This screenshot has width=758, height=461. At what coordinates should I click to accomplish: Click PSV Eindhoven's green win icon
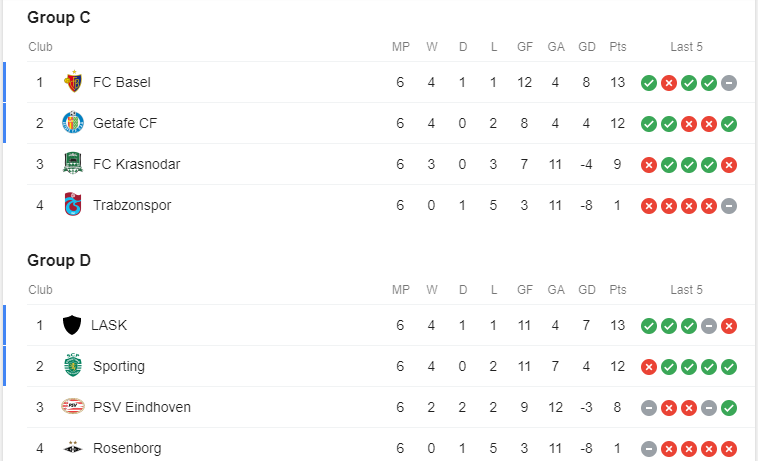(729, 408)
